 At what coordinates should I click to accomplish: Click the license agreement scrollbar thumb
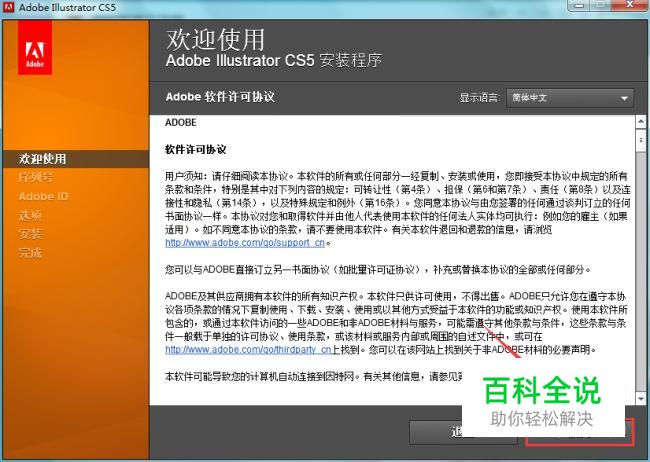(640, 140)
